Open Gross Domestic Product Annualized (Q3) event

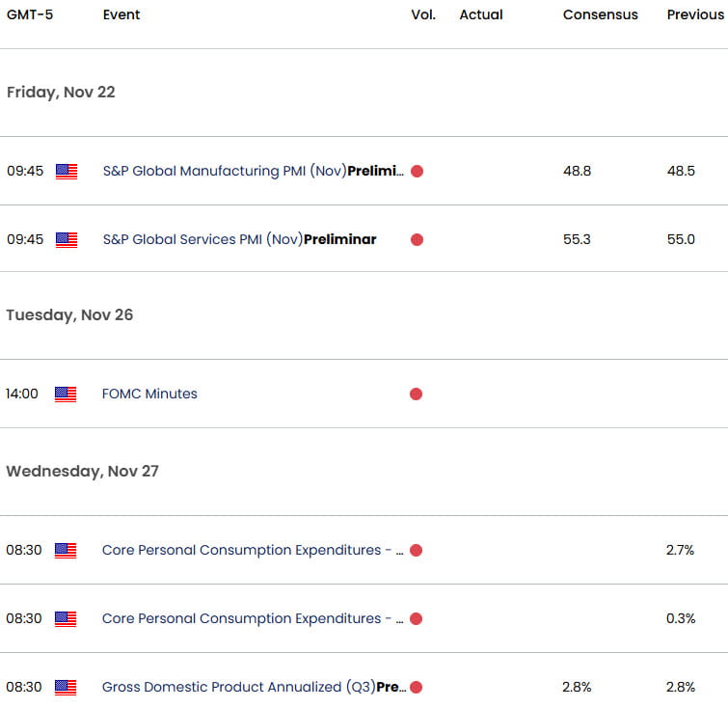(x=254, y=687)
